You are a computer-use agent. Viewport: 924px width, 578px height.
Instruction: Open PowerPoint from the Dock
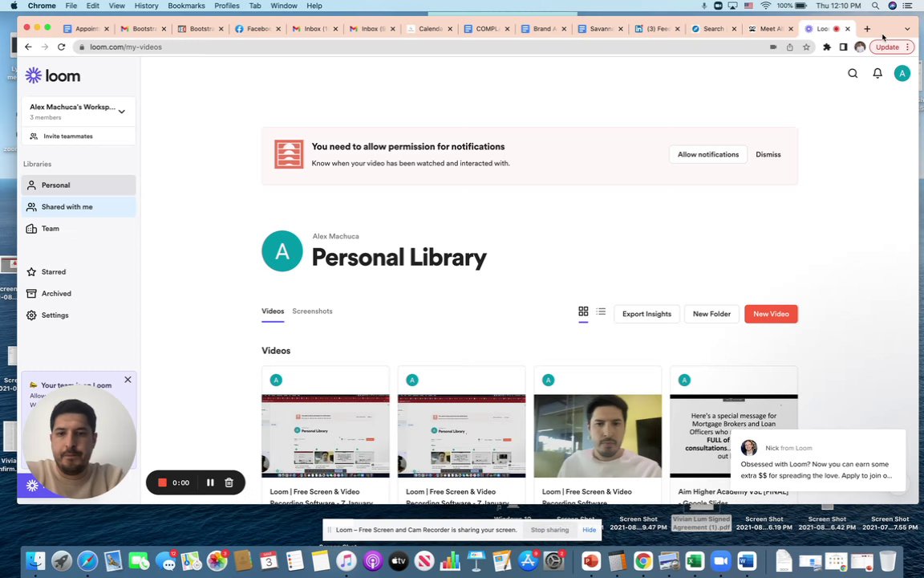(591, 560)
